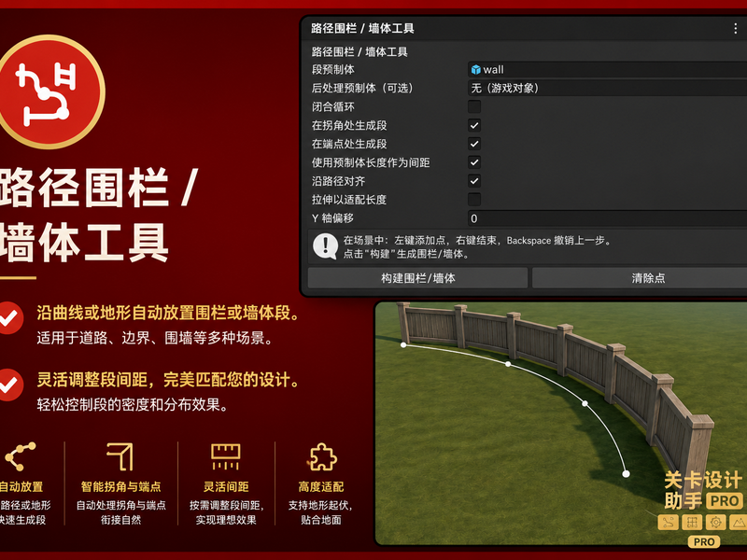
Task: Click the red checkmark beside 灵活调整段间距
Action: pyautogui.click(x=9, y=385)
